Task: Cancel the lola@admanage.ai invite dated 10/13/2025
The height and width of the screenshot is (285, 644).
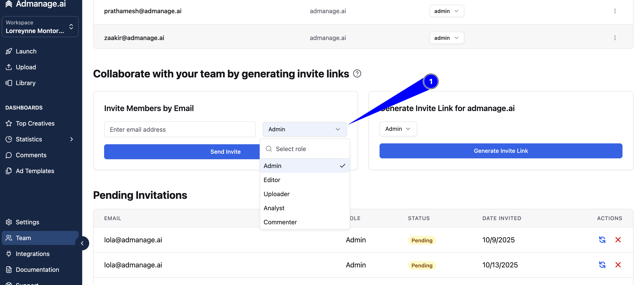Action: pos(618,265)
